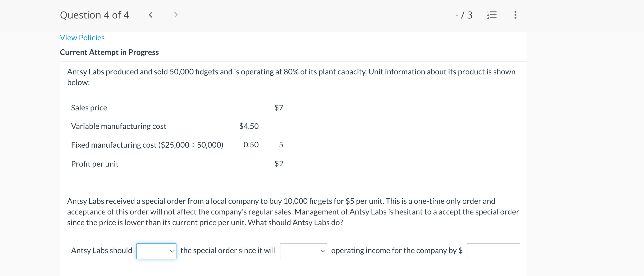
Task: Expand dropdown after 'Antsy Labs should'
Action: pos(156,251)
